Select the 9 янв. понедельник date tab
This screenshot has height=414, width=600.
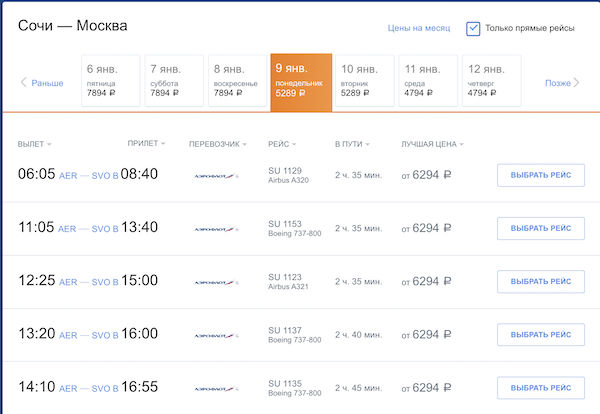[x=301, y=80]
